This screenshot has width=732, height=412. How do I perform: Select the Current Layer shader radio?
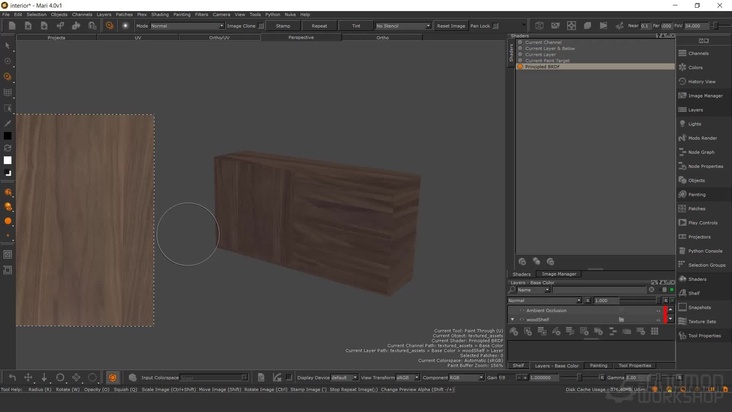coord(520,54)
